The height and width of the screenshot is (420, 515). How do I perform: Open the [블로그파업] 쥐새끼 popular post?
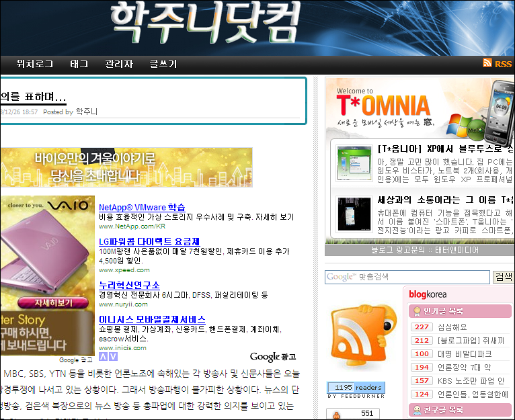pyautogui.click(x=471, y=341)
